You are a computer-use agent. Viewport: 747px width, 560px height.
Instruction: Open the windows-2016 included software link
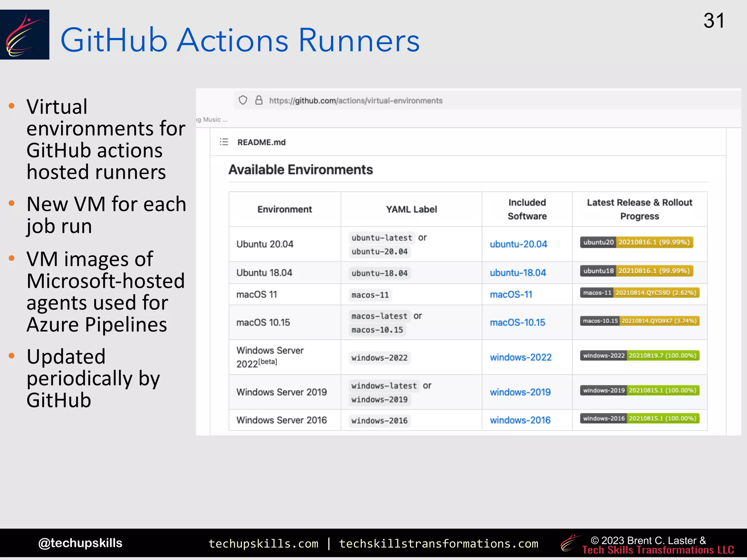(520, 420)
